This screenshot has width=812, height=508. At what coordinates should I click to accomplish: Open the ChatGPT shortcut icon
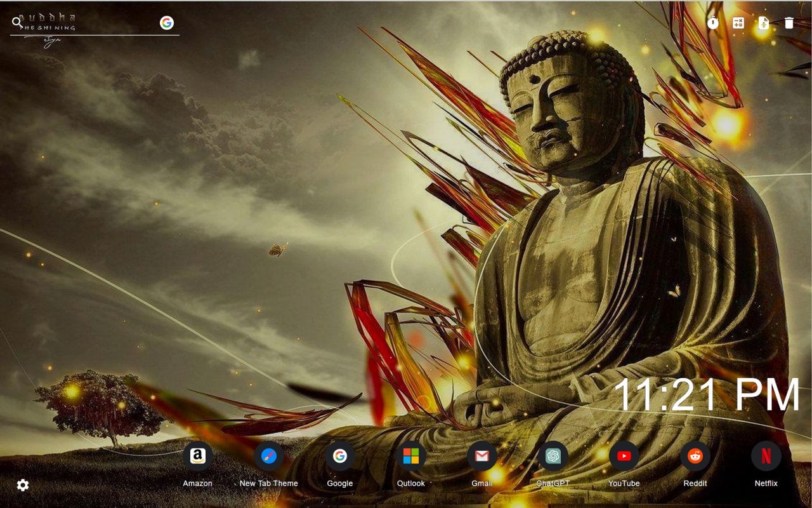(x=553, y=456)
